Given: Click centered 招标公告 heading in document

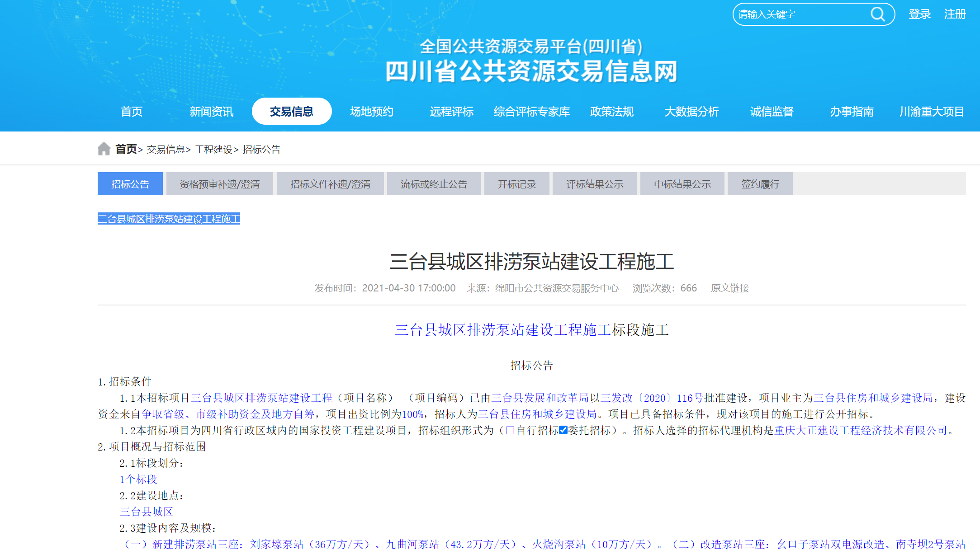Looking at the screenshot, I should (x=532, y=365).
